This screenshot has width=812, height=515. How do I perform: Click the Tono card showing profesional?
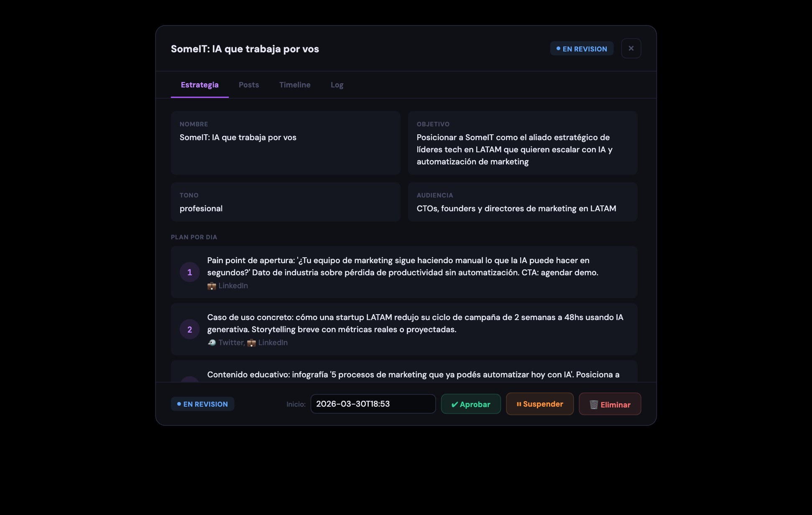click(286, 202)
